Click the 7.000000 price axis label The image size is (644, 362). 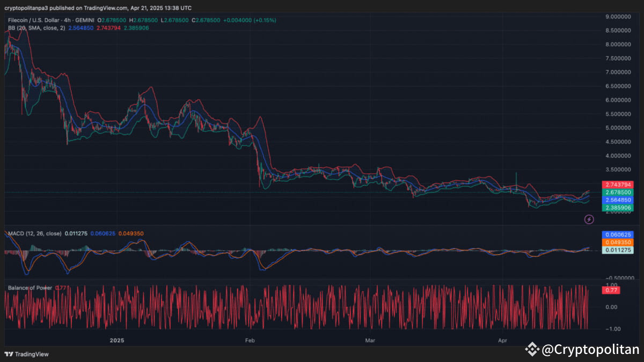click(x=618, y=72)
